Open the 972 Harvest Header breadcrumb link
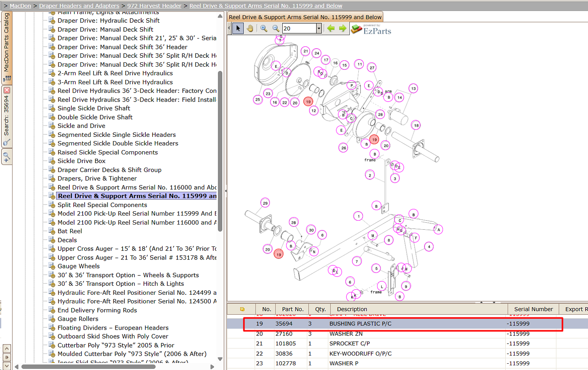 coord(154,6)
